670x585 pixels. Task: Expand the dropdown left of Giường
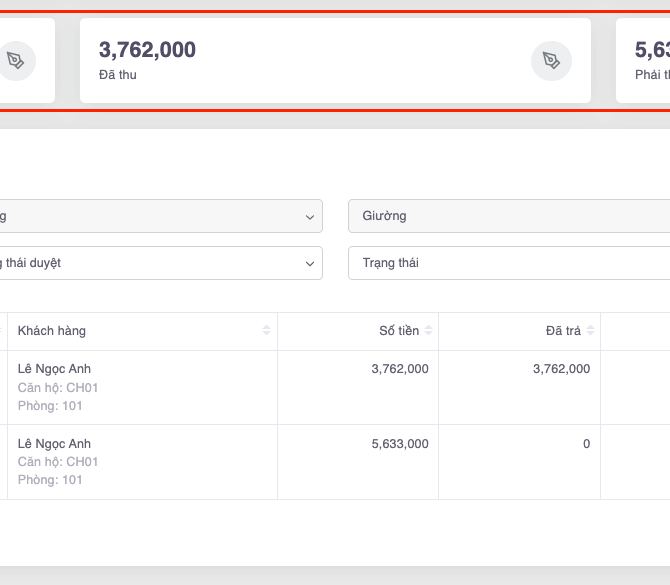(160, 216)
